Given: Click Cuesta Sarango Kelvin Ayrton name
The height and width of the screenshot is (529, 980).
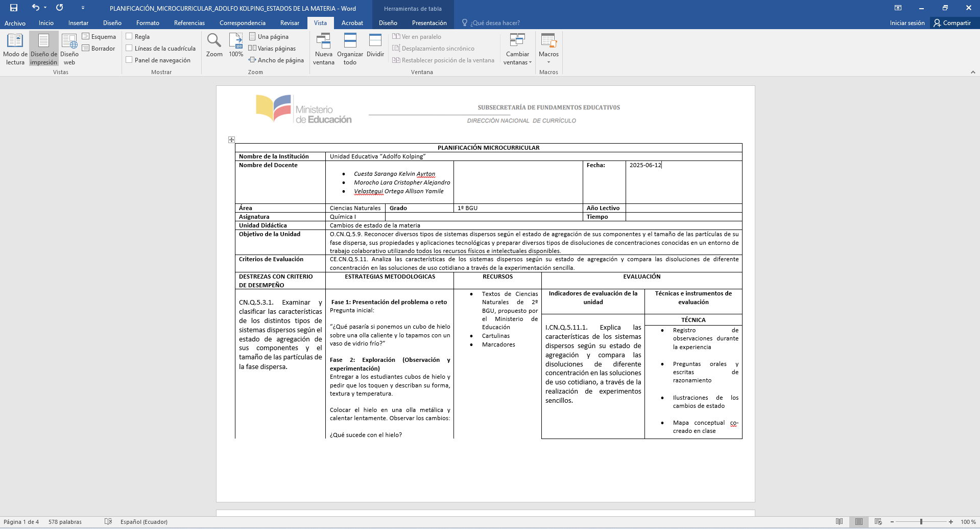Looking at the screenshot, I should (395, 174).
